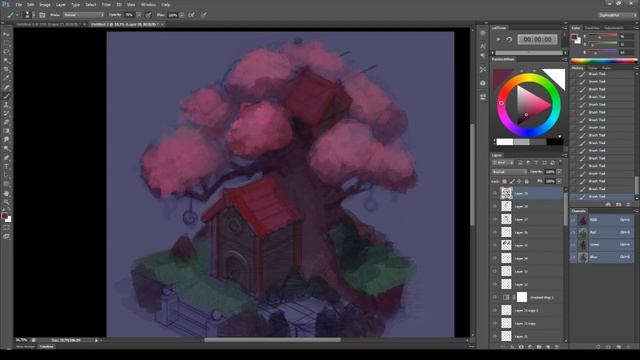
Task: Select the Quick Selection tool
Action: coord(6,61)
